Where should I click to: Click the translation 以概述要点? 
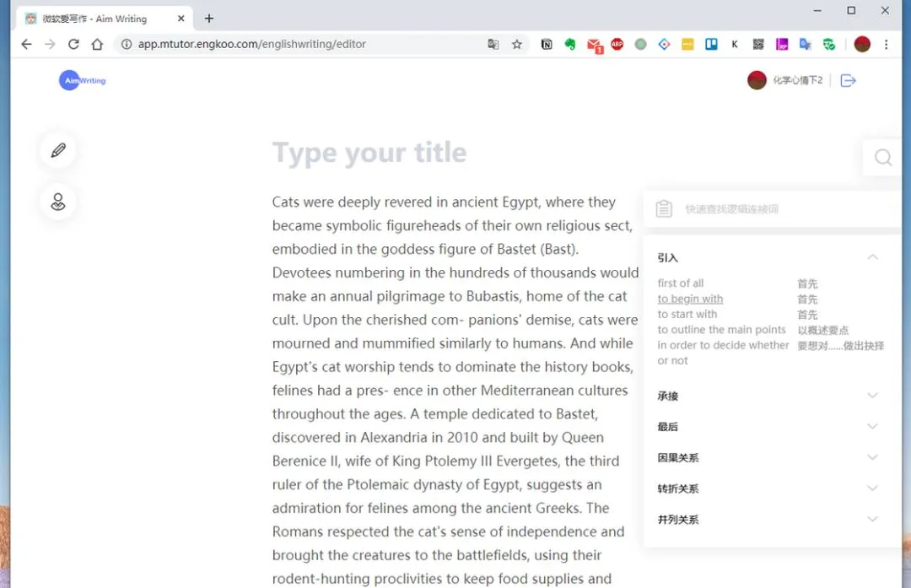pos(822,330)
